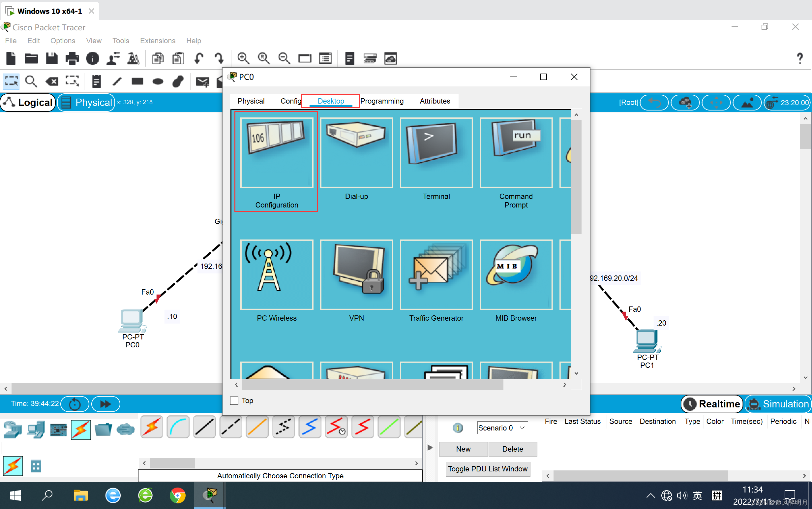Switch to Simulation mode
Screen dimensions: 812x509
[778, 404]
